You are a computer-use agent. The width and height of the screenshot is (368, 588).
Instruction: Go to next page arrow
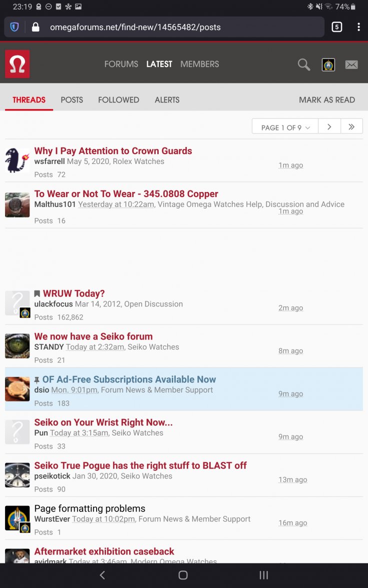coord(329,127)
